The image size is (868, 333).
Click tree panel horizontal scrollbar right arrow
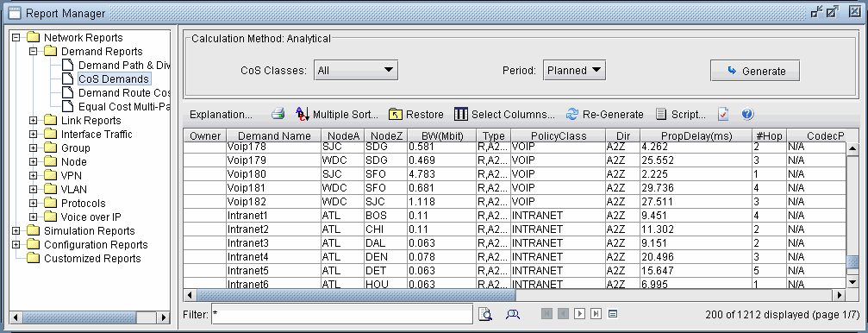pyautogui.click(x=163, y=317)
